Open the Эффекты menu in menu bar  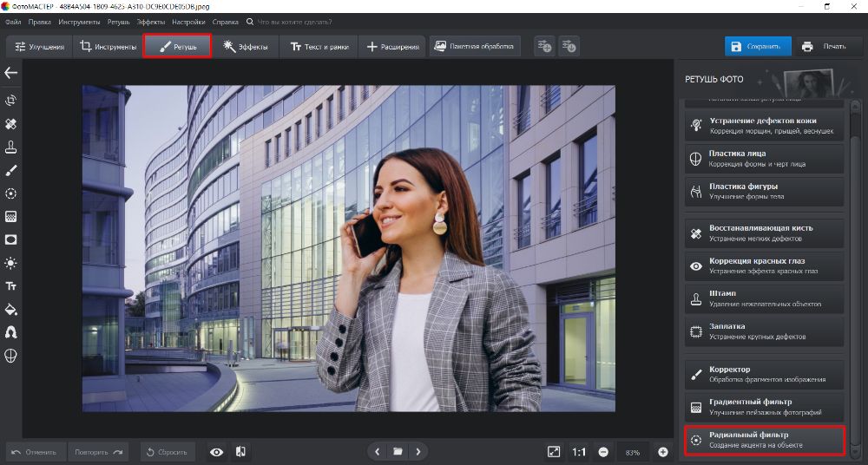click(x=150, y=21)
